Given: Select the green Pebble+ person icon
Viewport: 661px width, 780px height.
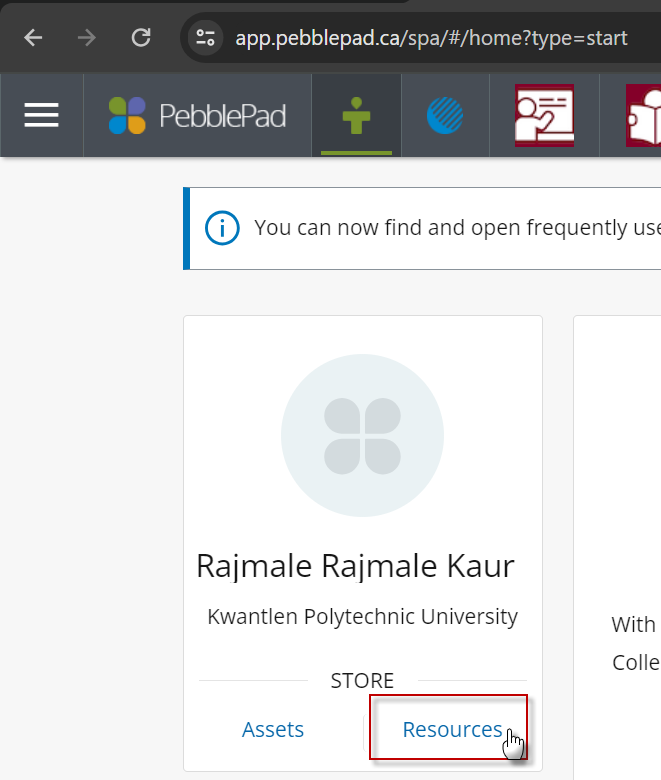Looking at the screenshot, I should (356, 116).
